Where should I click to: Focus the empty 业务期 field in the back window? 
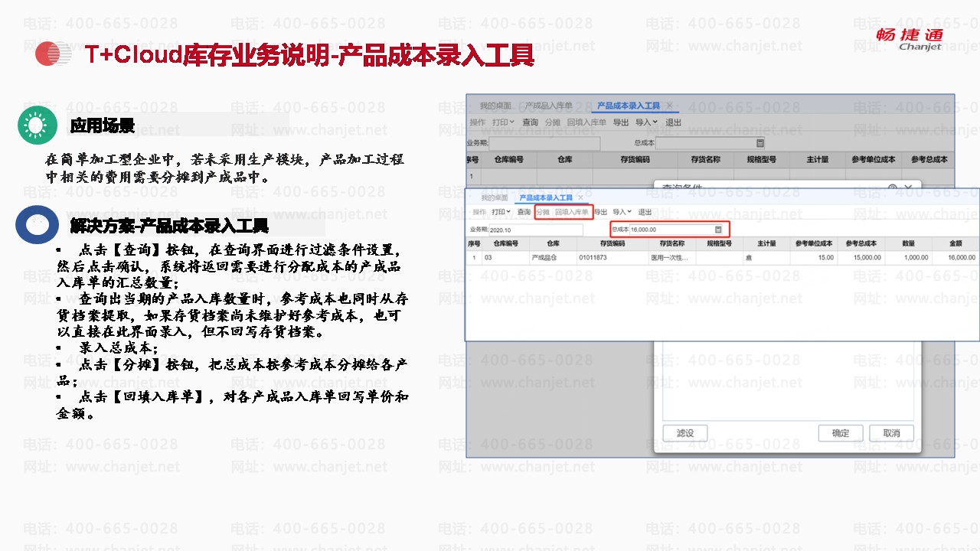pyautogui.click(x=544, y=143)
